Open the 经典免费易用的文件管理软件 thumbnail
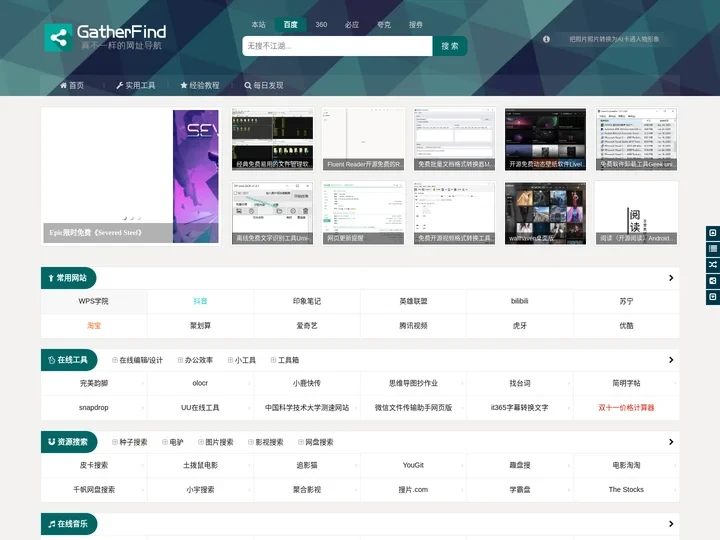Viewport: 720px width, 540px height. pos(272,140)
